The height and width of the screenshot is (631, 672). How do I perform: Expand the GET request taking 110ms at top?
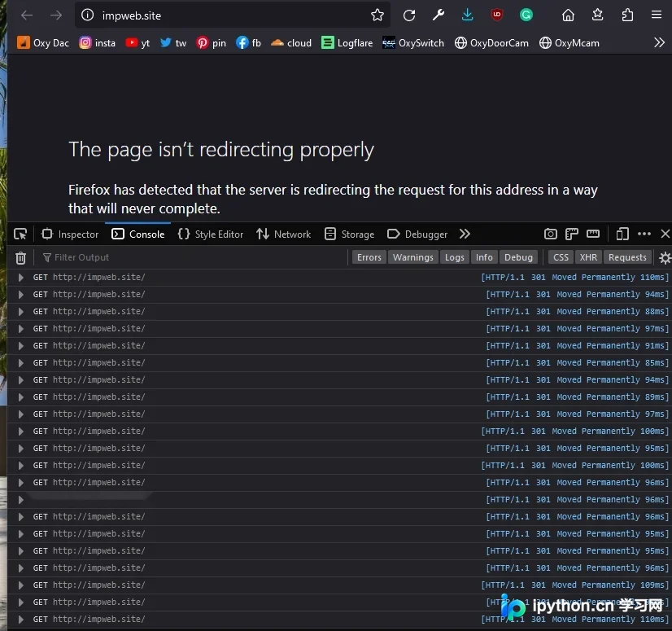tap(20, 278)
